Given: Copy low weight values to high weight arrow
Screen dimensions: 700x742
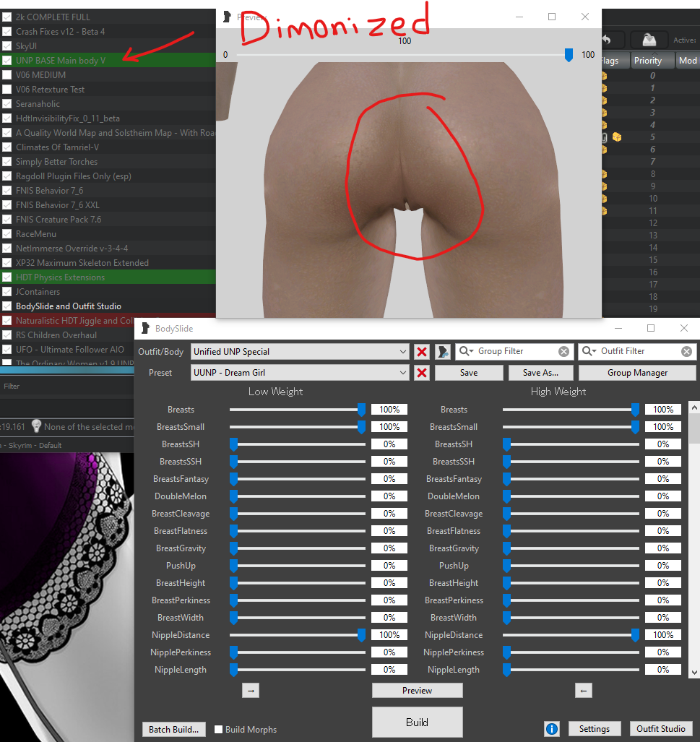Looking at the screenshot, I should [x=251, y=691].
